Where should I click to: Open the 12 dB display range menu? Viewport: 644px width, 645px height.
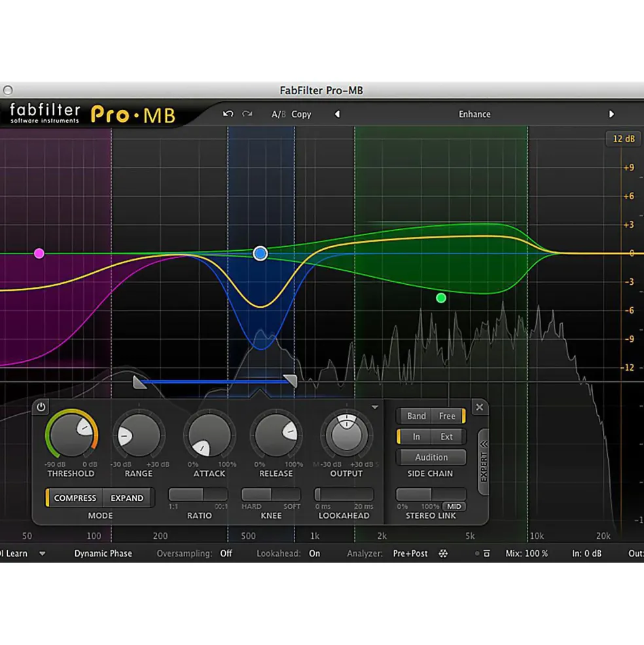[x=624, y=139]
